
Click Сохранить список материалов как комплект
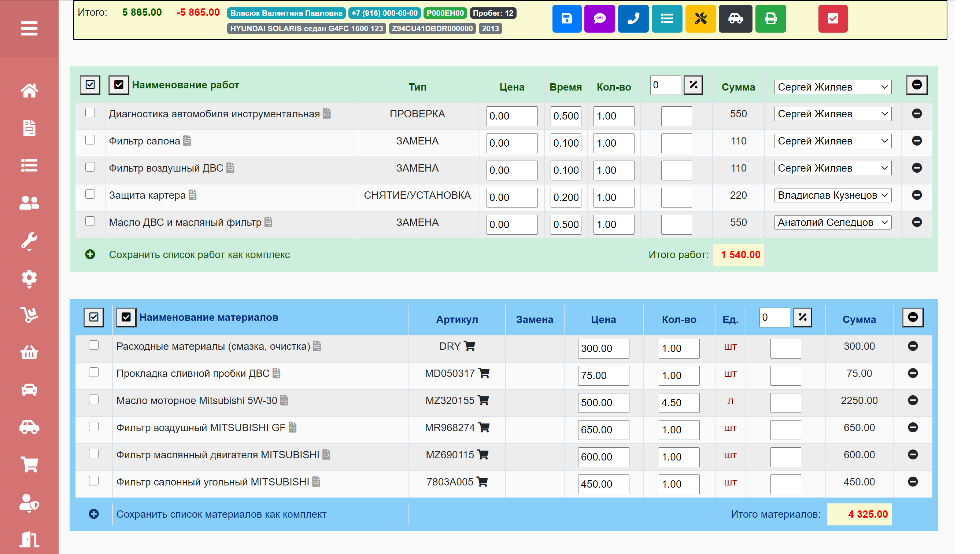coord(221,514)
